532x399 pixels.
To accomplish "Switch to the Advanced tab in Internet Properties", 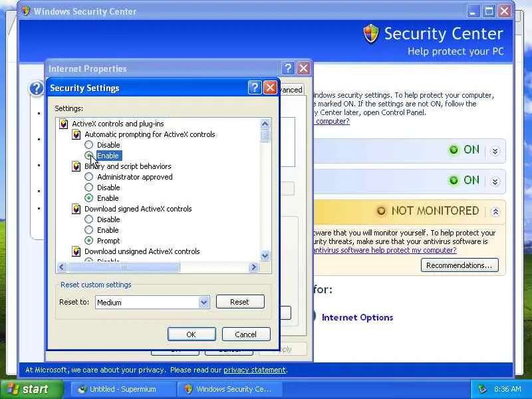I will click(291, 90).
